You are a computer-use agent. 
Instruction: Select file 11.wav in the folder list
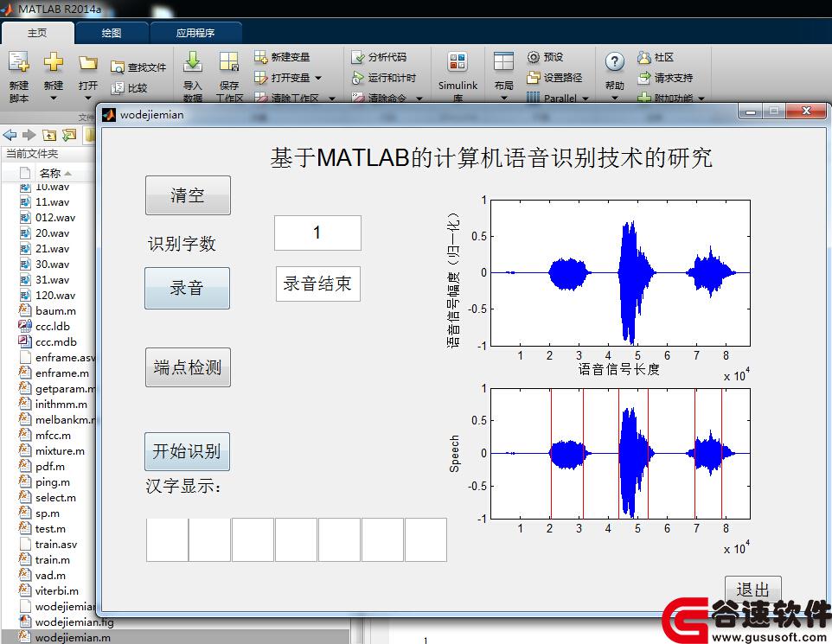[52, 202]
